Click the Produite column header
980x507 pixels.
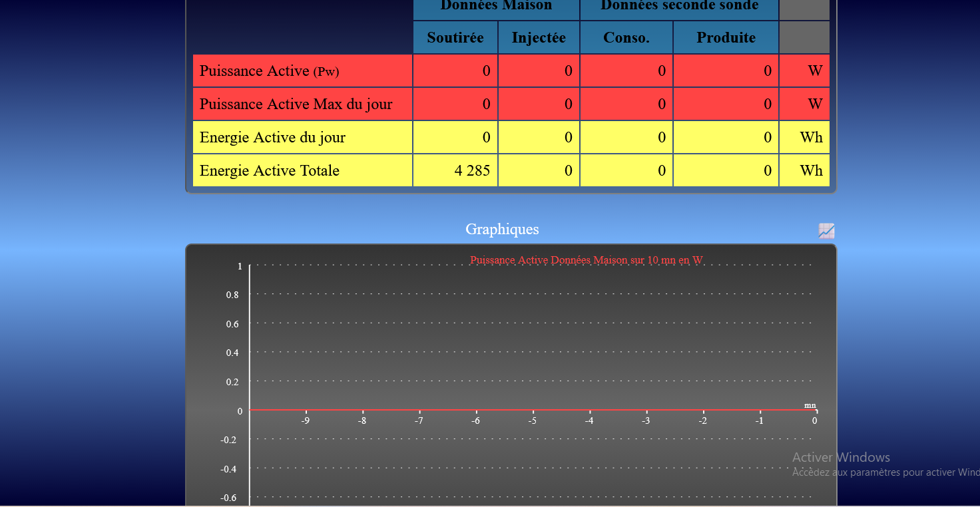pos(726,38)
